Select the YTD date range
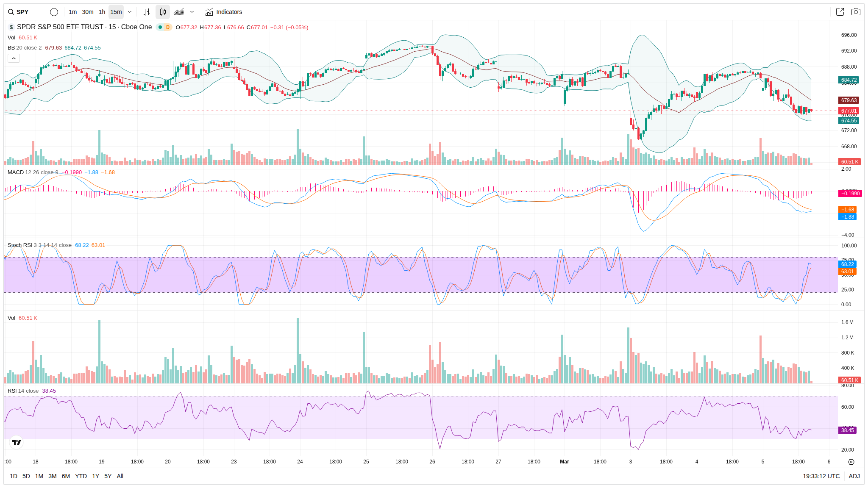 [x=81, y=476]
